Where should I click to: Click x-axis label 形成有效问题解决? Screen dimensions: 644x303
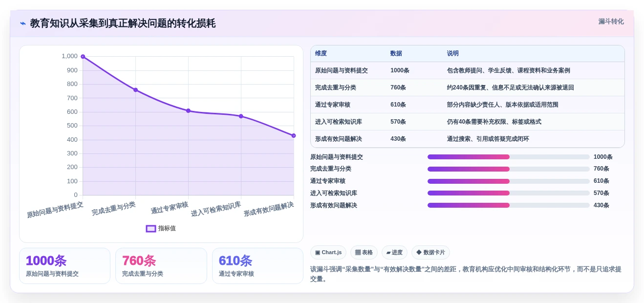point(269,209)
